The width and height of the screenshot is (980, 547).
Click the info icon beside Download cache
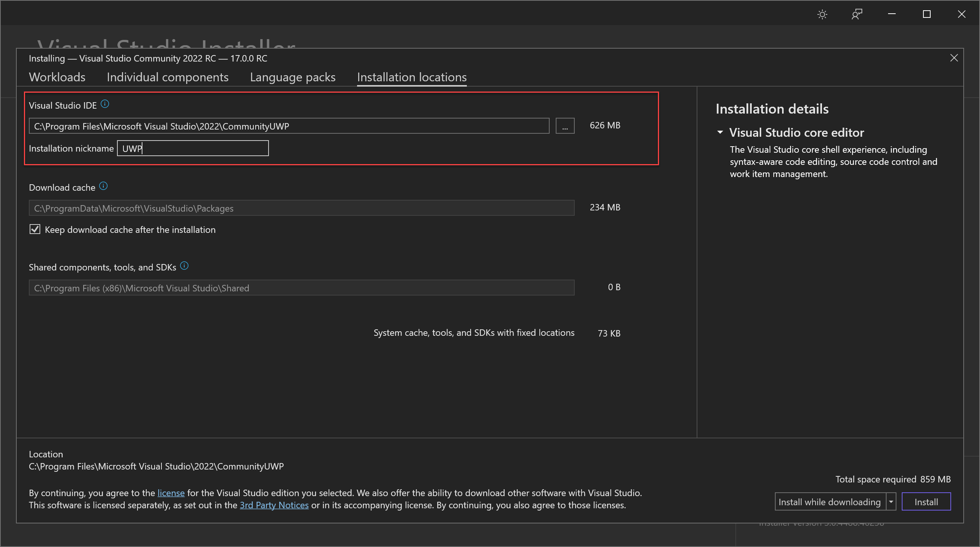coord(103,186)
